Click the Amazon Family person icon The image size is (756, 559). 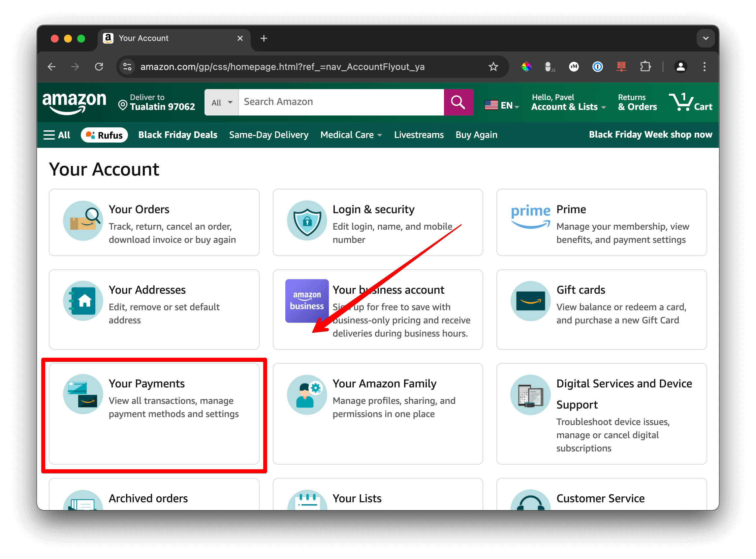[307, 395]
